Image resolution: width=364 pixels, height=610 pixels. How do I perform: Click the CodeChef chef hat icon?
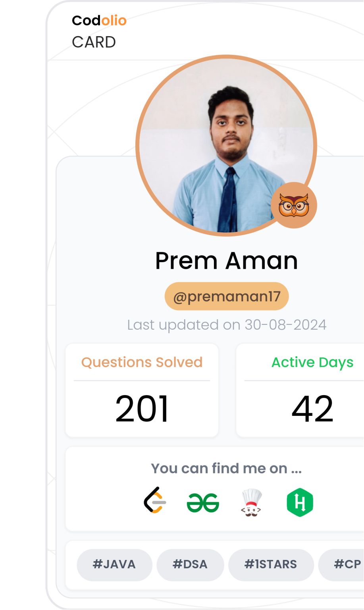point(251,502)
